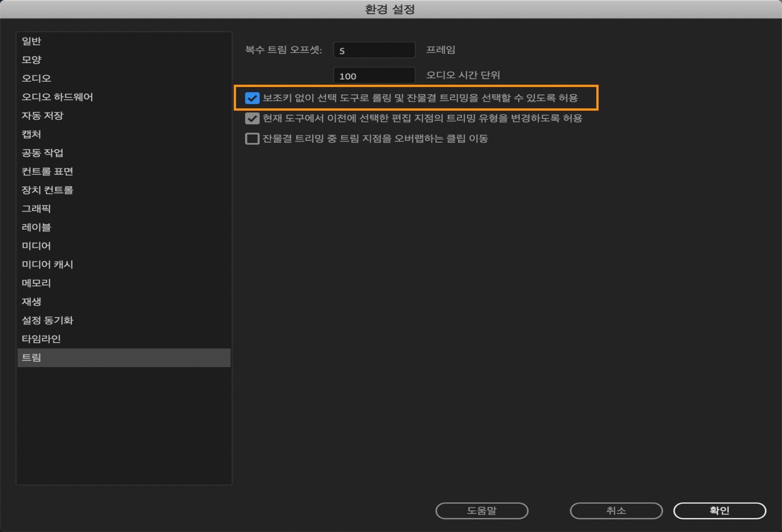This screenshot has width=782, height=532.
Task: Select 일반 in the preferences list
Action: pos(32,41)
